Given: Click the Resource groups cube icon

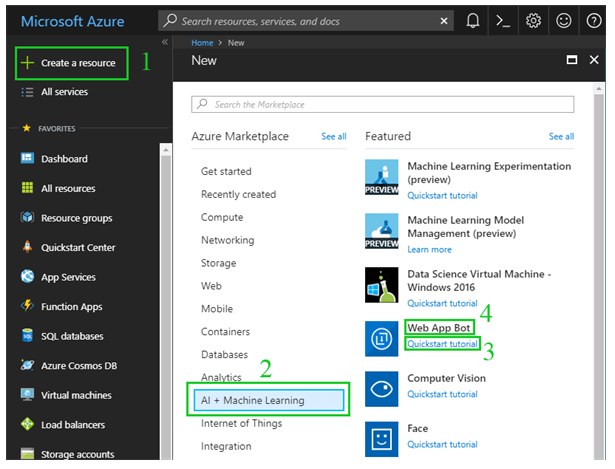Looking at the screenshot, I should click(27, 217).
